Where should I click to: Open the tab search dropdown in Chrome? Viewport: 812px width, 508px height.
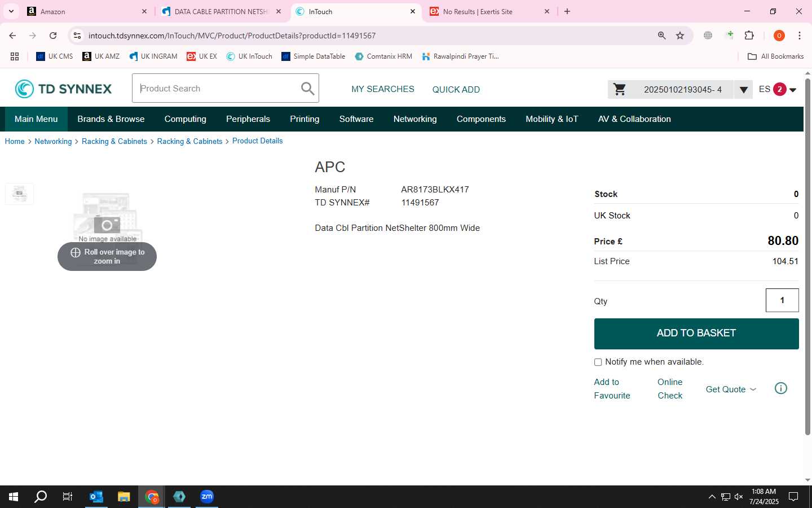(11, 11)
